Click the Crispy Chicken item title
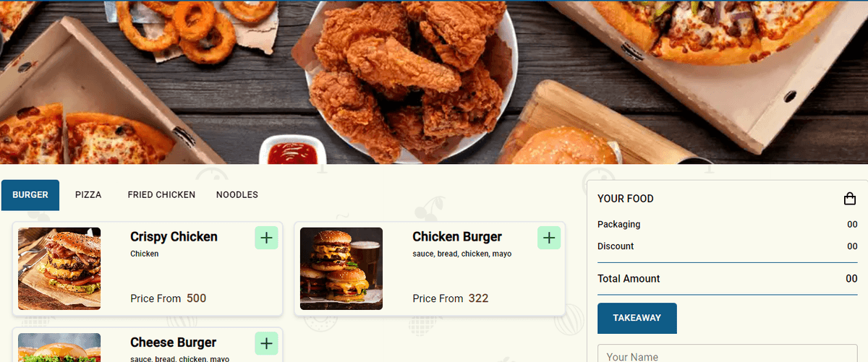868x362 pixels. point(174,237)
